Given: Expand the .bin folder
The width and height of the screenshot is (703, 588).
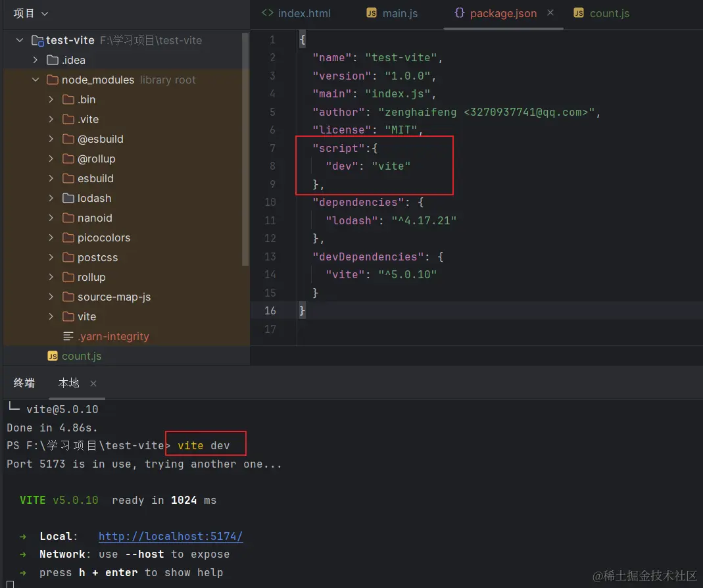Looking at the screenshot, I should [51, 99].
